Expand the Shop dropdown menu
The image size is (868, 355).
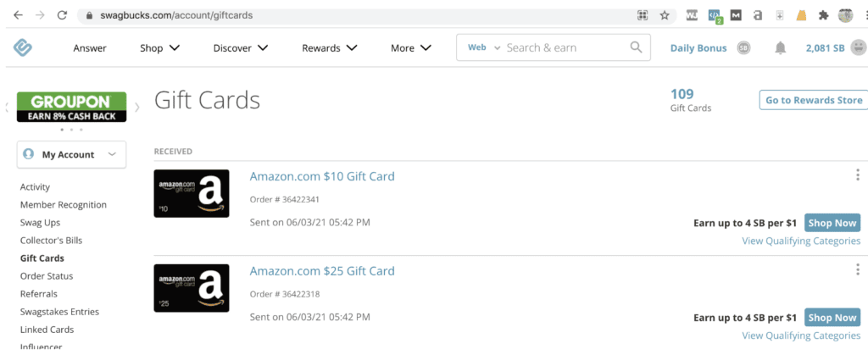click(x=160, y=48)
